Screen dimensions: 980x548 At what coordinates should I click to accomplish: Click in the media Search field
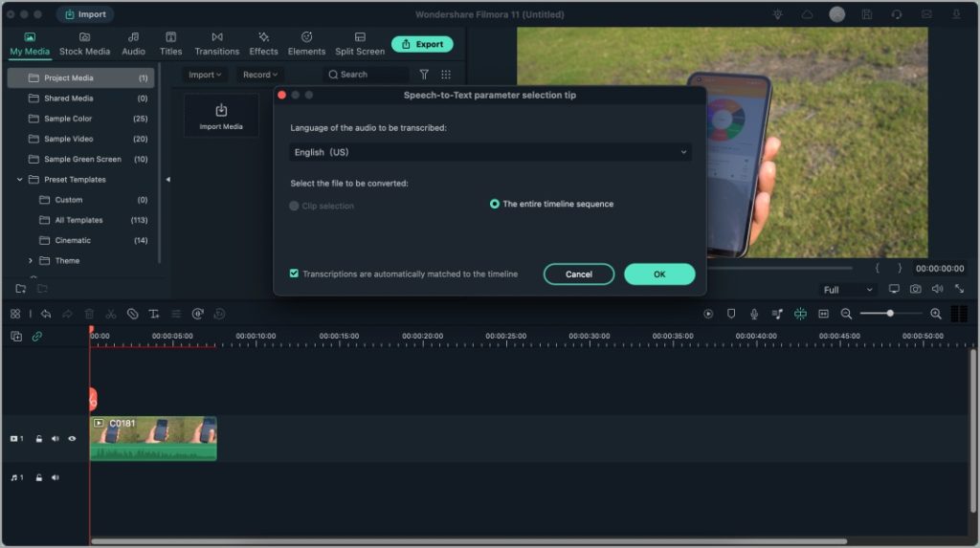(x=367, y=75)
